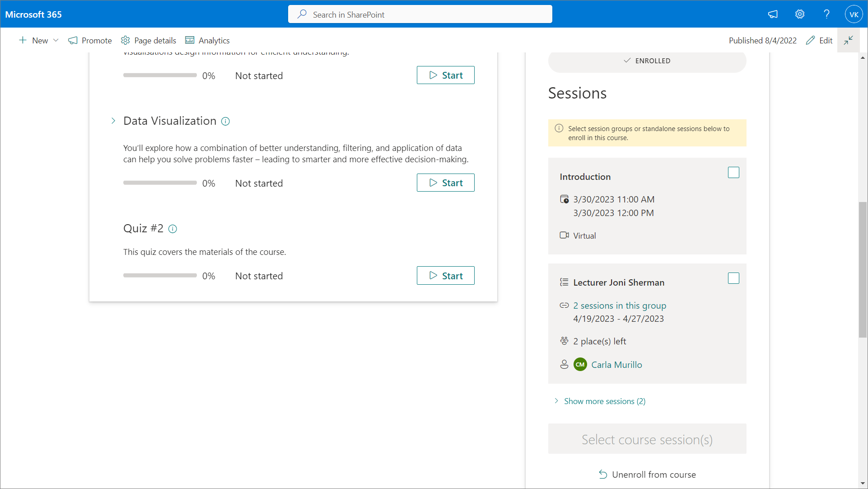This screenshot has height=489, width=868.
Task: Click the Search in SharePoint field
Action: (420, 14)
